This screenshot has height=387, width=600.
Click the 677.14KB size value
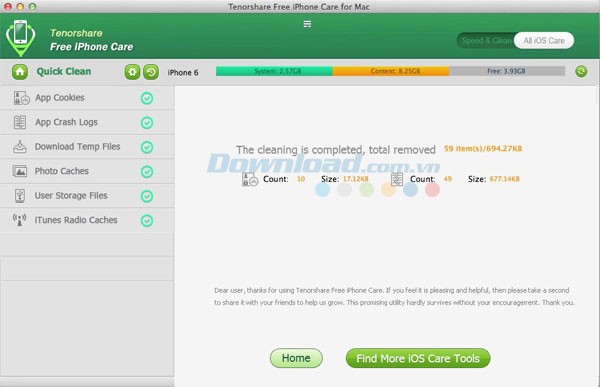click(504, 179)
